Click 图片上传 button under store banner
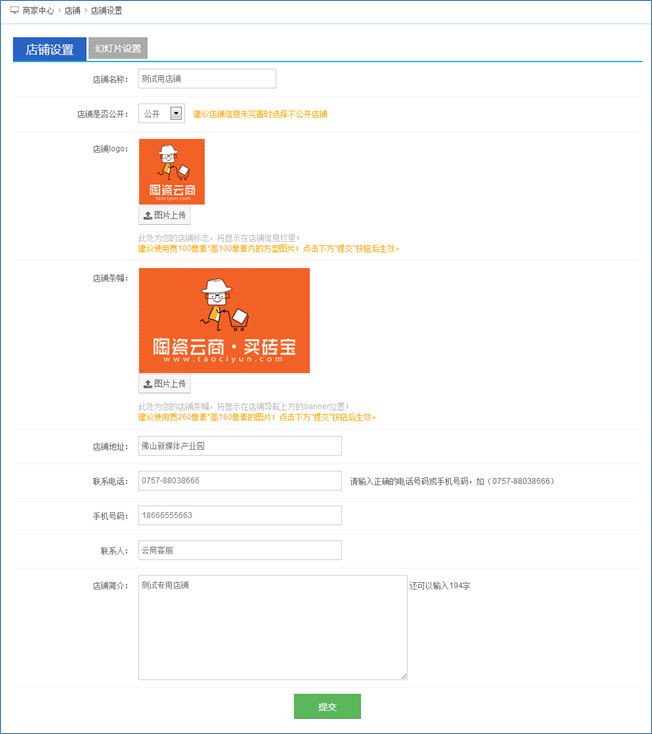Image resolution: width=652 pixels, height=734 pixels. (x=165, y=384)
